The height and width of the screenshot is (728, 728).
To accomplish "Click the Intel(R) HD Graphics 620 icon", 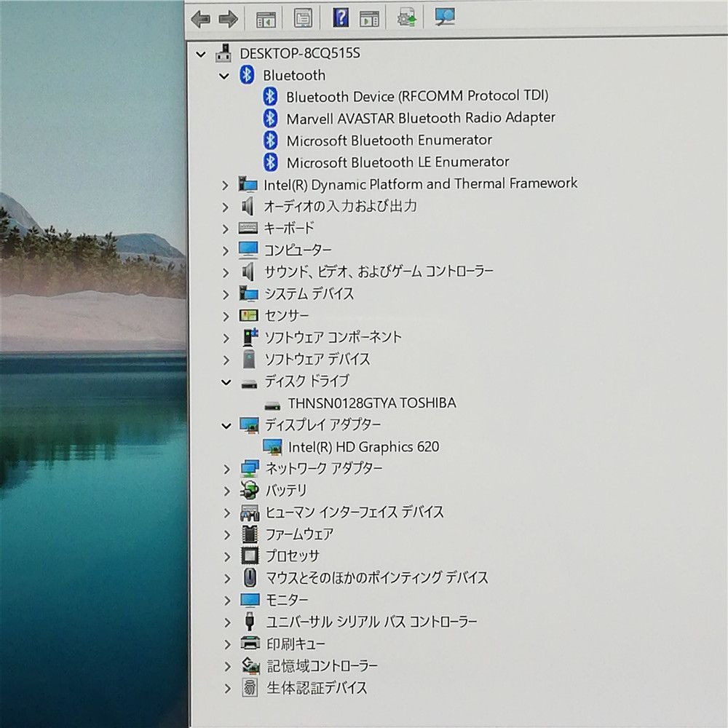I will (x=272, y=447).
